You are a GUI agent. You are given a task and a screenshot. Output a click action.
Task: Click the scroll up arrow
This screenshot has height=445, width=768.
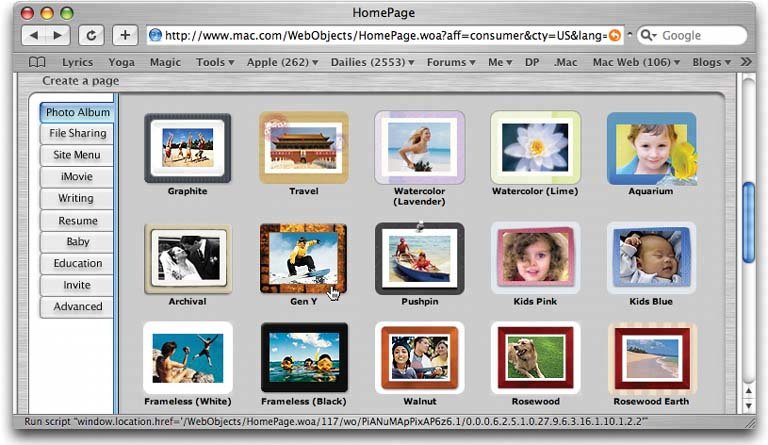(748, 391)
